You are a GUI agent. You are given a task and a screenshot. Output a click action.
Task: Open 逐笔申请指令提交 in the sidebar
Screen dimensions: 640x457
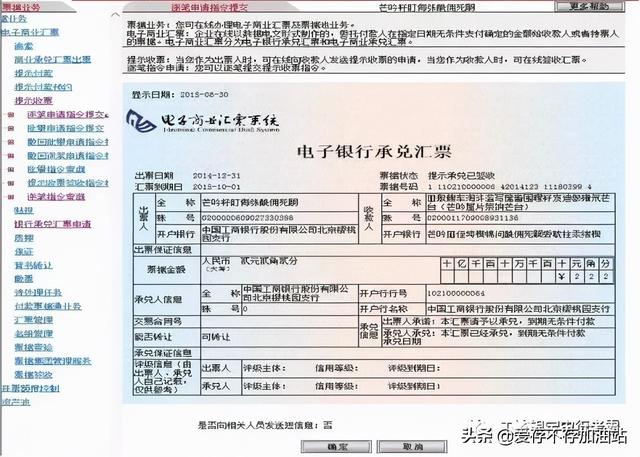click(x=68, y=115)
